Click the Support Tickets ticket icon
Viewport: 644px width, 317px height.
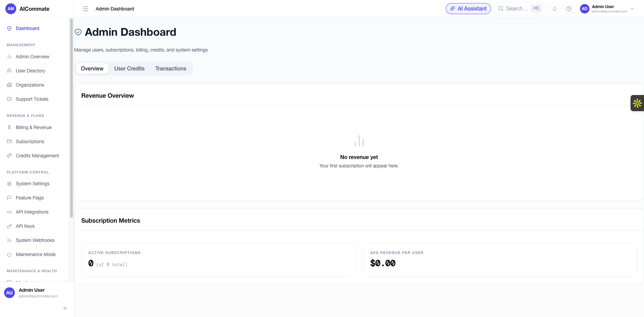pyautogui.click(x=9, y=99)
